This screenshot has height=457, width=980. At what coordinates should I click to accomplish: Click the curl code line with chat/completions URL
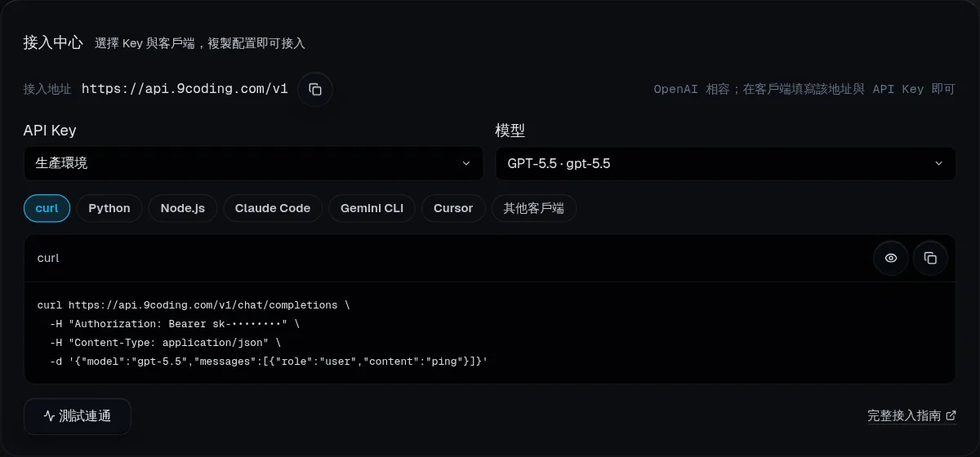[194, 305]
